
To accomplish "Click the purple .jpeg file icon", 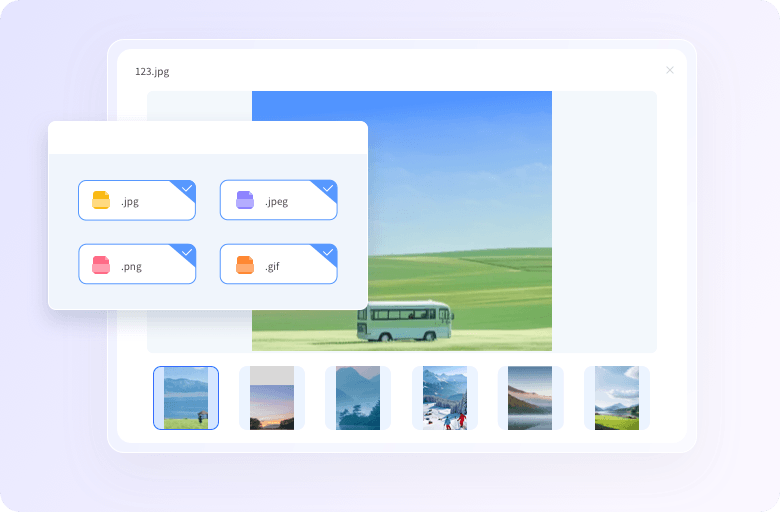I will point(245,200).
